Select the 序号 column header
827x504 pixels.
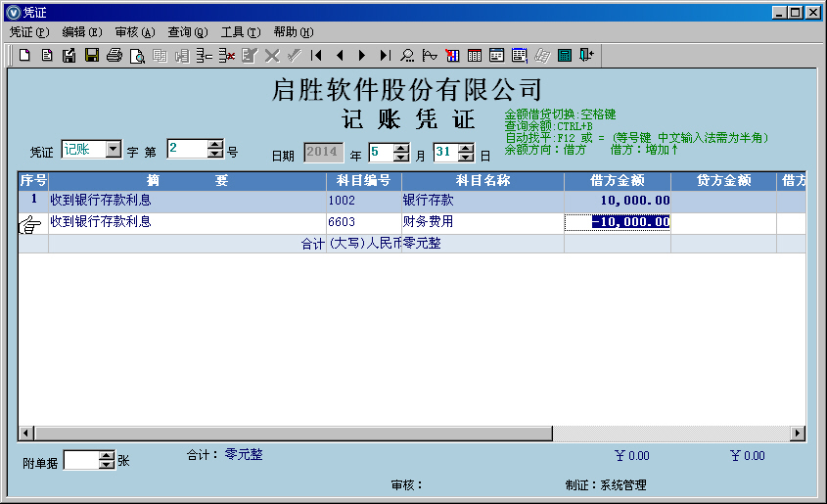click(x=33, y=181)
